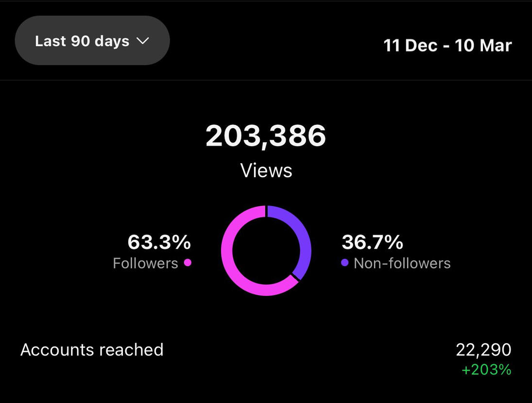This screenshot has height=403, width=532.
Task: Tap the Views label under the total
Action: click(x=266, y=170)
